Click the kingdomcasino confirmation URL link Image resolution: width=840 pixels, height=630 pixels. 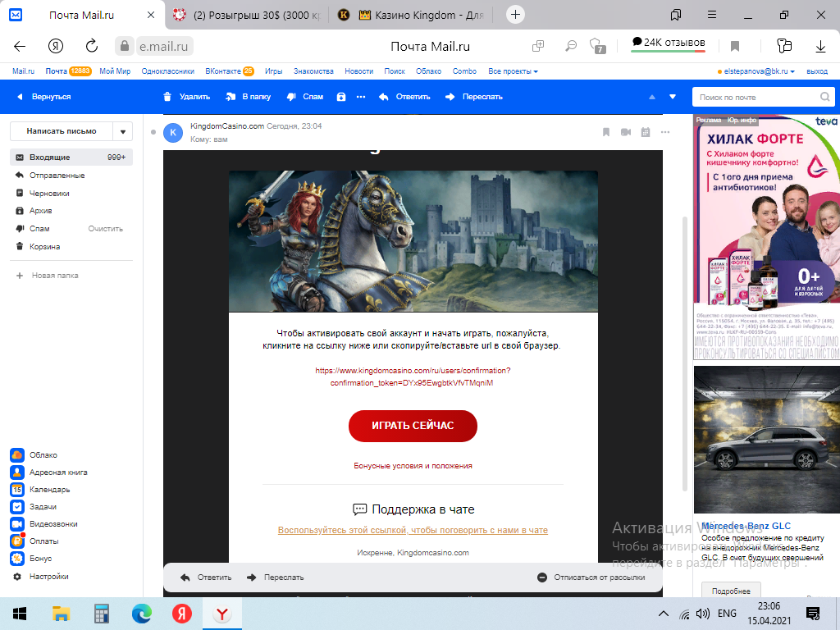pos(413,377)
